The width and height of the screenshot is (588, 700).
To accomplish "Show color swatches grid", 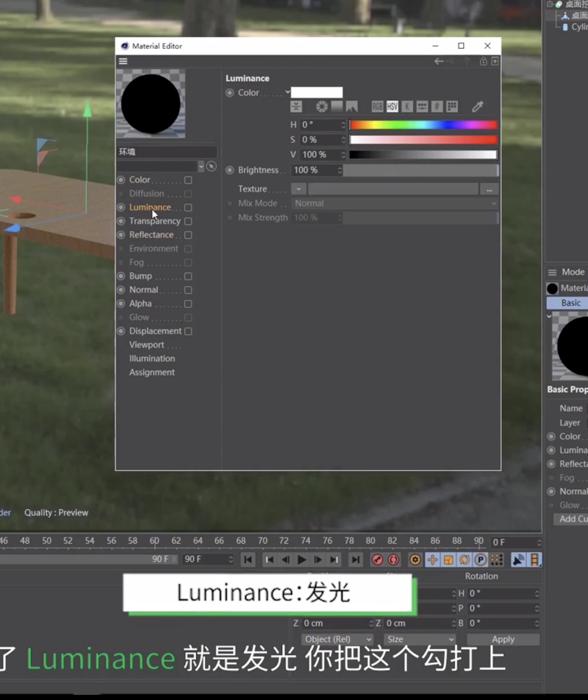I will [x=452, y=106].
